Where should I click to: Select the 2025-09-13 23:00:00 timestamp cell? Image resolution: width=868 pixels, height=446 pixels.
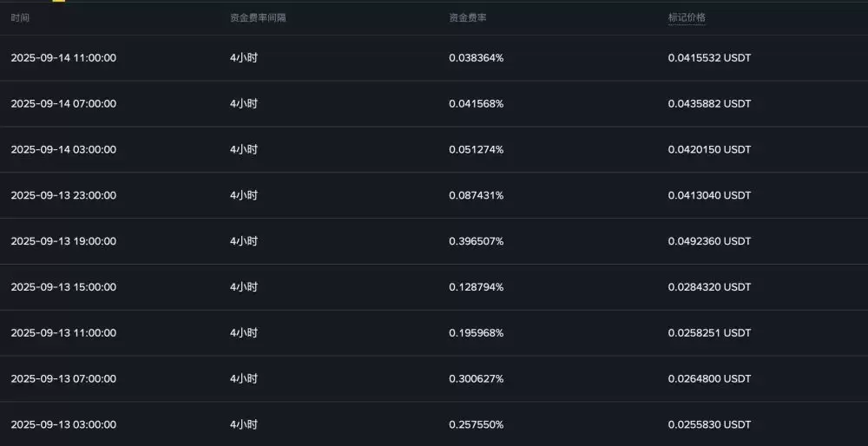[63, 196]
